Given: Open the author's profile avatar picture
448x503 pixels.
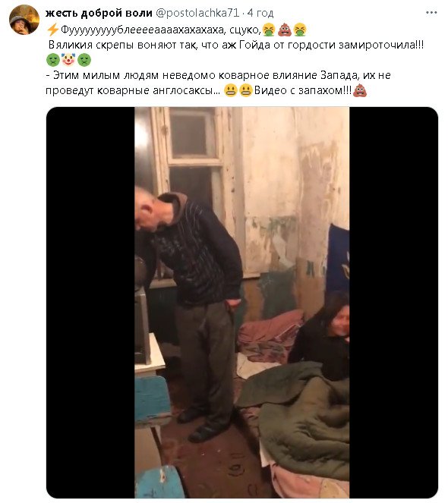Looking at the screenshot, I should tap(24, 20).
